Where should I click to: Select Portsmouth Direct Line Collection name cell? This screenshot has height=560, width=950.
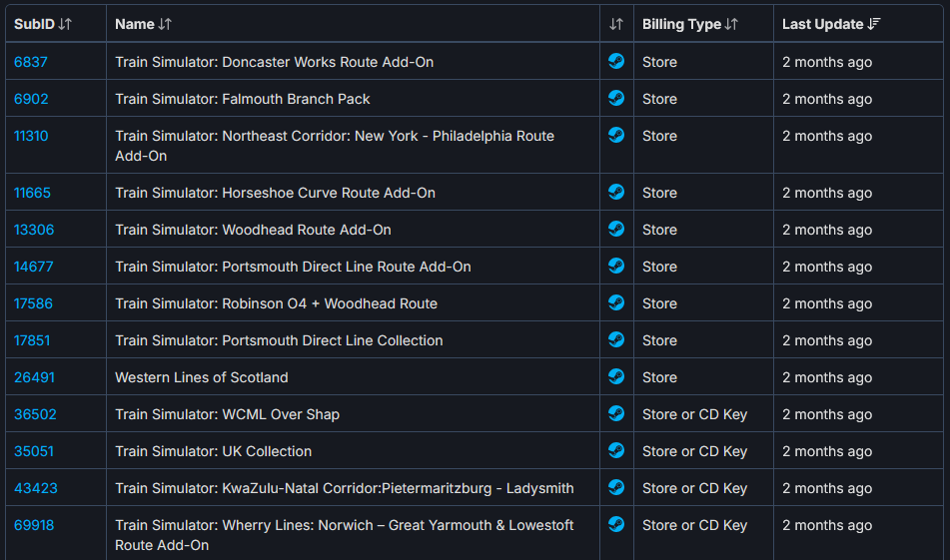point(353,340)
